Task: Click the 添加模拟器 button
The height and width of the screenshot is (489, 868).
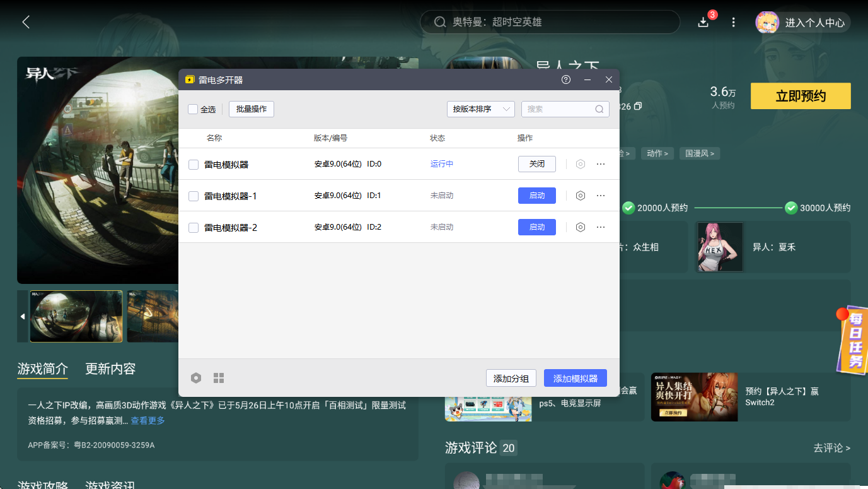Action: coord(575,377)
